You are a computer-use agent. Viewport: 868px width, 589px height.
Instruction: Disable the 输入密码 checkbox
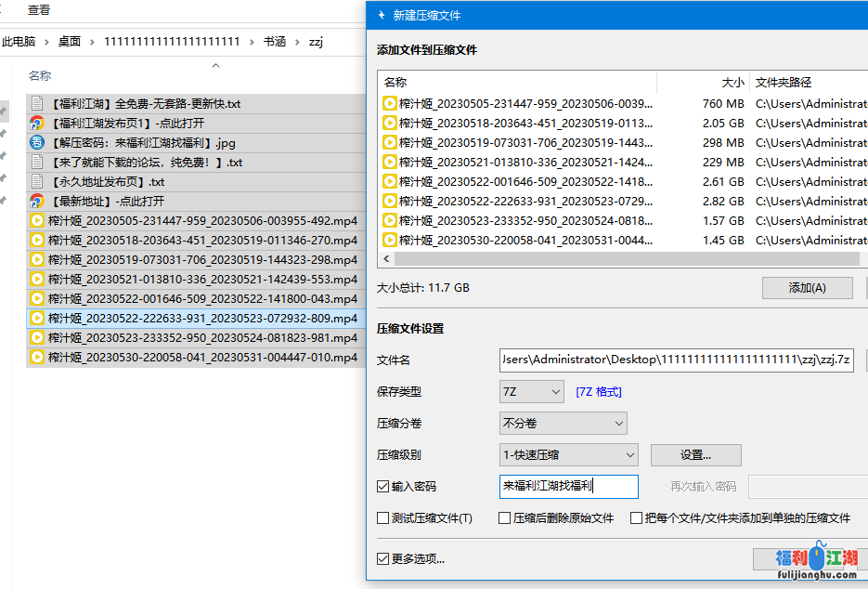coord(383,487)
